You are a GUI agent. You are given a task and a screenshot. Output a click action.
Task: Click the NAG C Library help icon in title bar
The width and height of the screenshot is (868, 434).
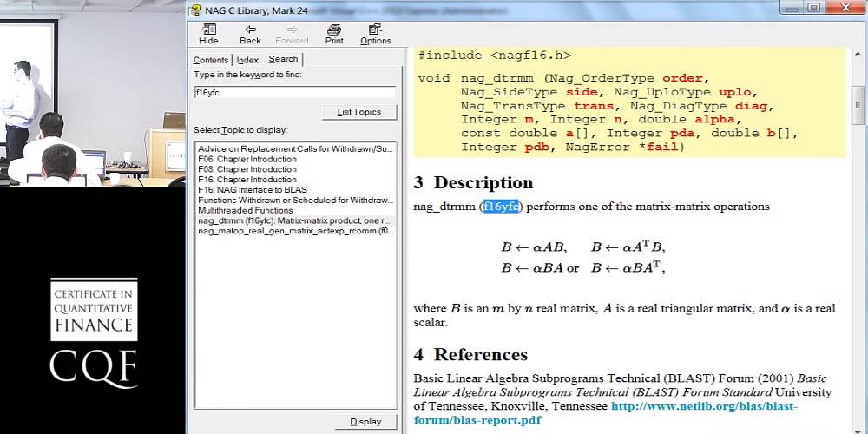[194, 10]
